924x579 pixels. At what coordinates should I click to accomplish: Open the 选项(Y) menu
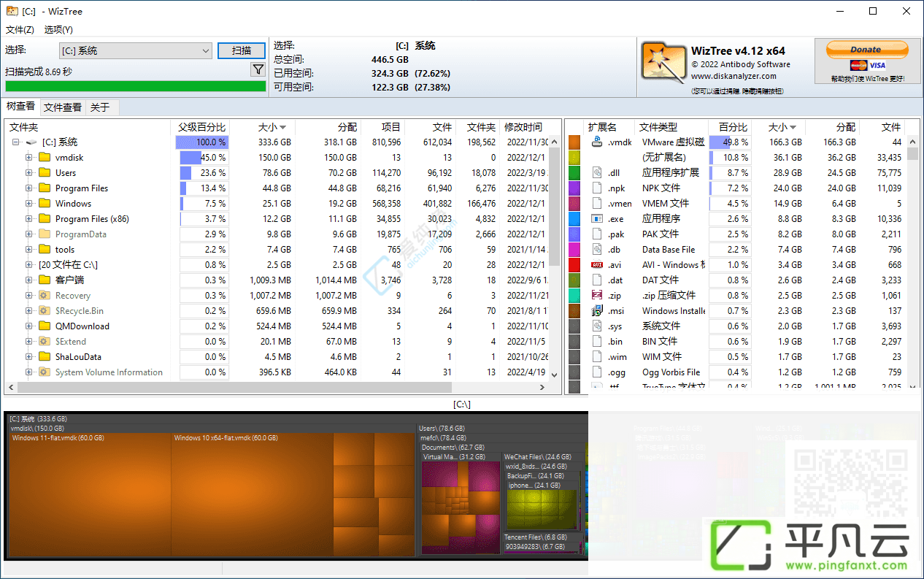point(58,30)
